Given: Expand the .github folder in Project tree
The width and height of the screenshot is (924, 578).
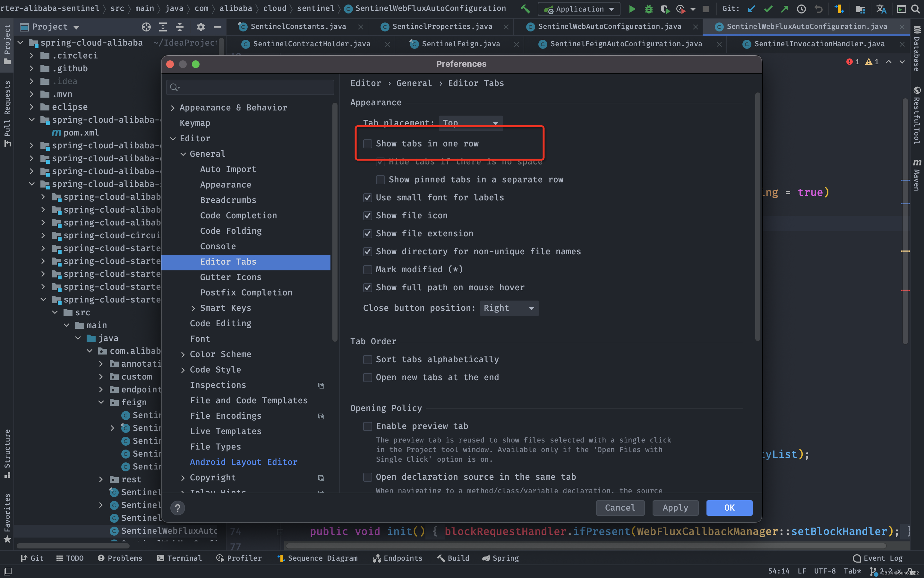Looking at the screenshot, I should pos(32,68).
